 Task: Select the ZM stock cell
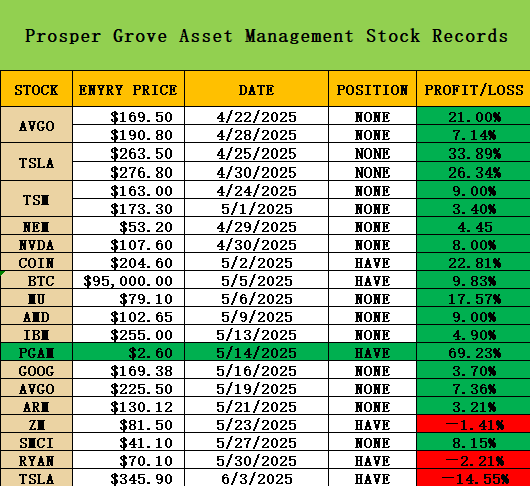[x=36, y=424]
